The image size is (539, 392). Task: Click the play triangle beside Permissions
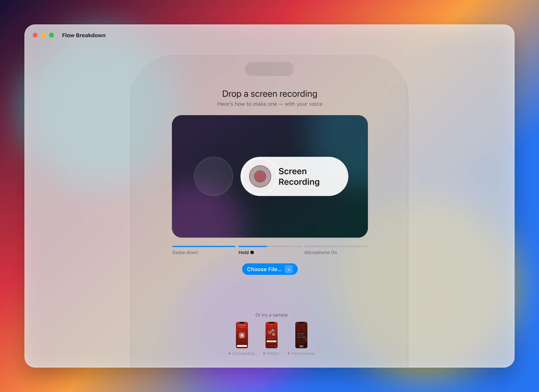pos(289,353)
